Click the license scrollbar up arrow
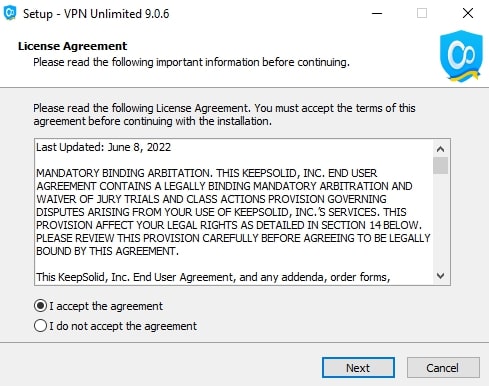This screenshot has height=386, width=489. pos(440,149)
